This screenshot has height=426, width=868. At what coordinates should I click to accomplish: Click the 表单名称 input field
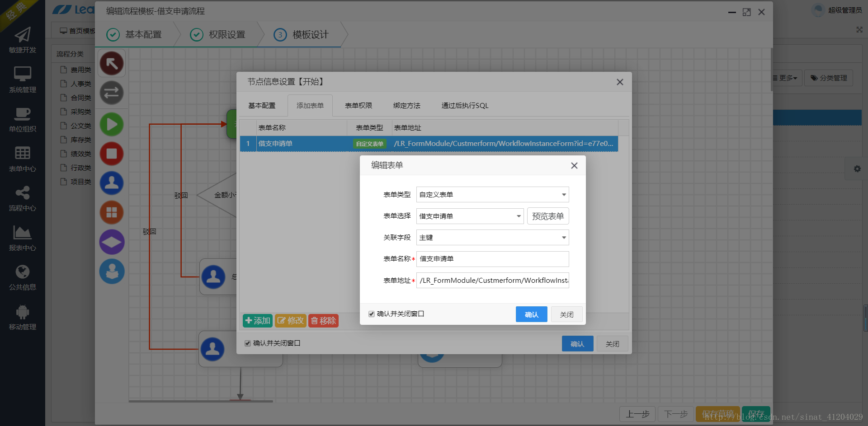tap(492, 259)
